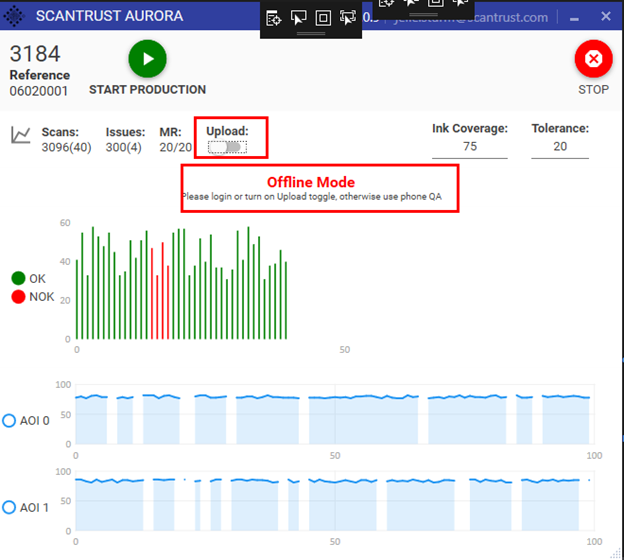
Task: Click the MR value 20/20
Action: point(175,147)
